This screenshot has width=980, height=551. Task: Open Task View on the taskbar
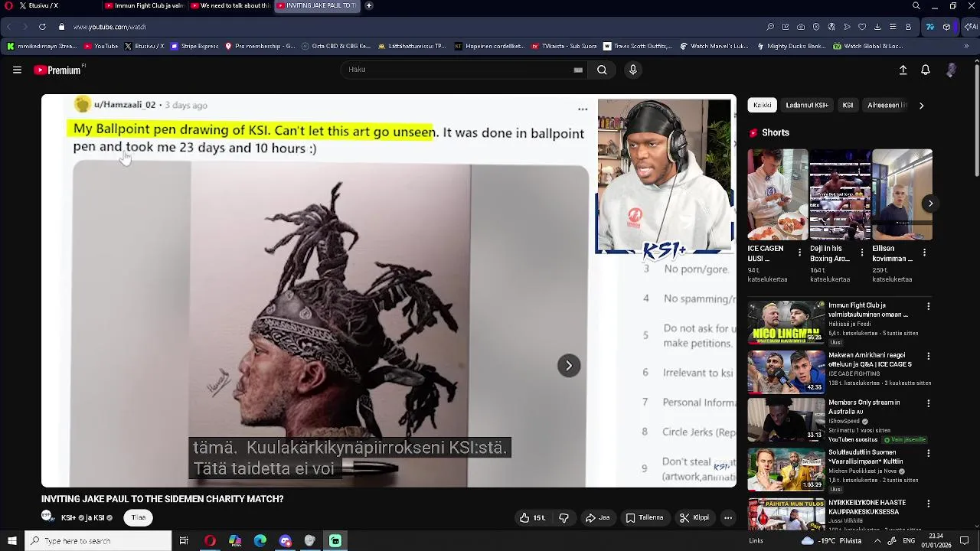(184, 541)
